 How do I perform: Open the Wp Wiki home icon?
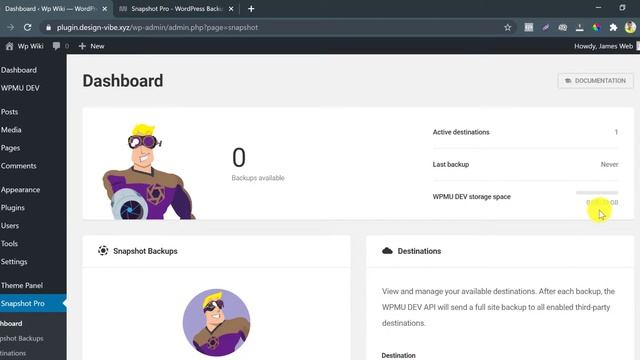9,46
